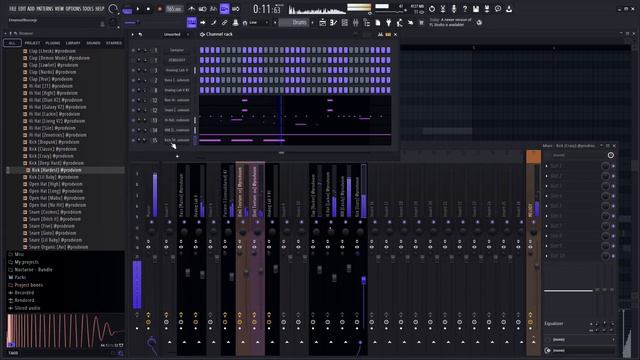This screenshot has width=640, height=360.
Task: Arm the red record button
Action: [x=160, y=9]
